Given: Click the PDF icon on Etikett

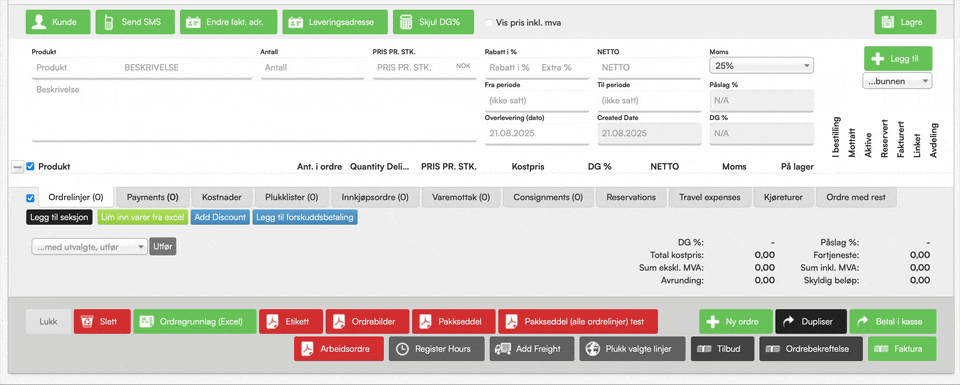Looking at the screenshot, I should pos(273,322).
